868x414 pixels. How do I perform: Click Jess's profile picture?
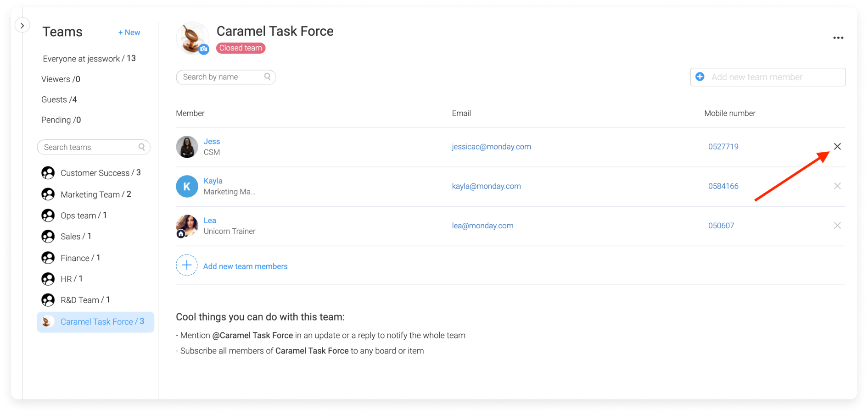(x=187, y=147)
